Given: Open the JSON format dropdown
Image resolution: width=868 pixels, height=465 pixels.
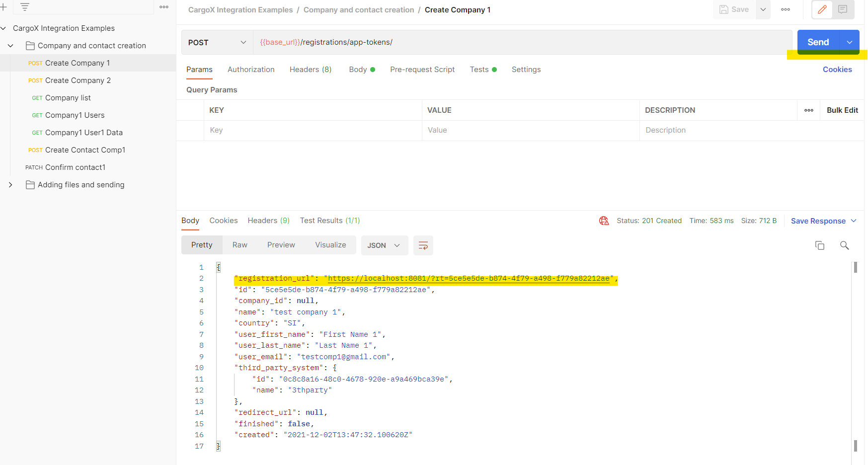Looking at the screenshot, I should [384, 245].
